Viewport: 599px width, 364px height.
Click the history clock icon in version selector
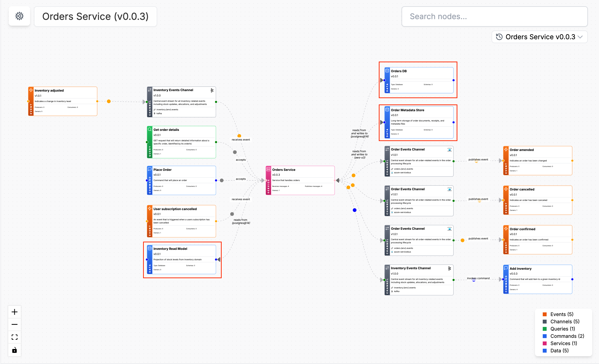pos(499,37)
